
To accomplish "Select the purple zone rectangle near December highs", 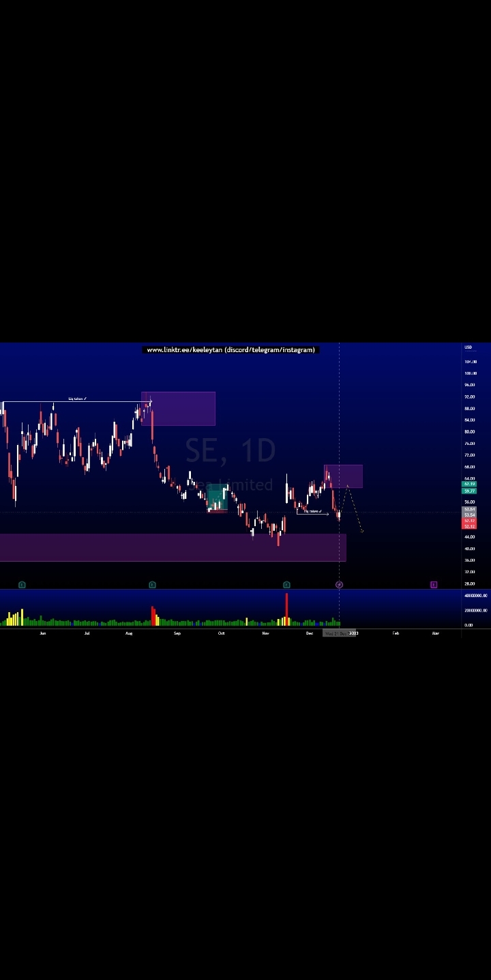I will click(343, 476).
